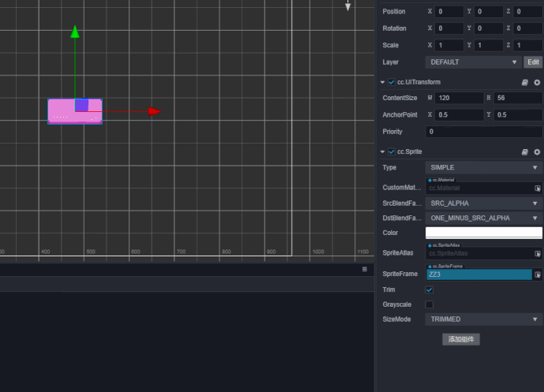This screenshot has width=544, height=392.
Task: Click the cc.UITransform component title
Action: click(418, 83)
